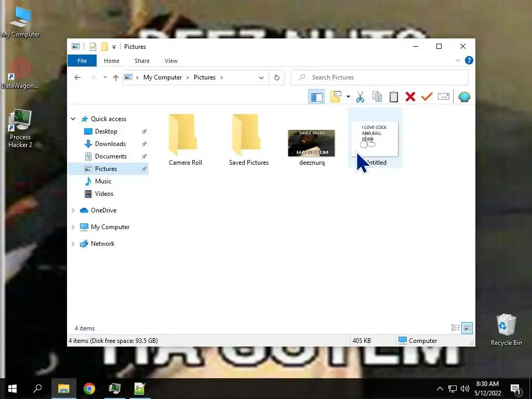Viewport: 532px width, 399px height.
Task: Click the taskbar search magnifier
Action: pyautogui.click(x=37, y=389)
